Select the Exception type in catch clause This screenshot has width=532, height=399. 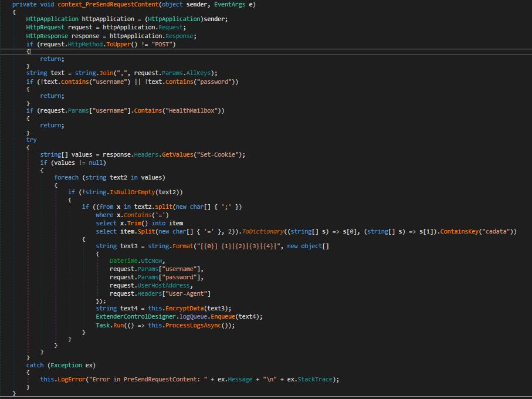click(66, 366)
